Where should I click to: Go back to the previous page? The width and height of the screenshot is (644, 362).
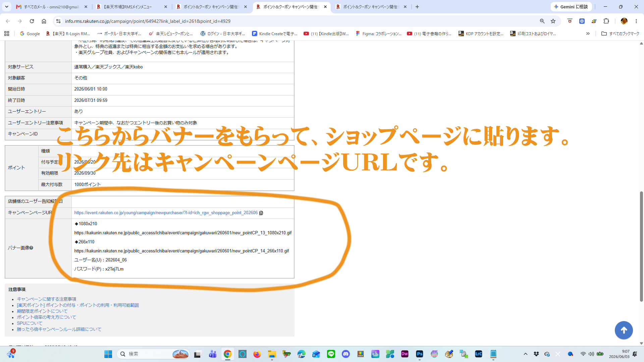[x=8, y=21]
